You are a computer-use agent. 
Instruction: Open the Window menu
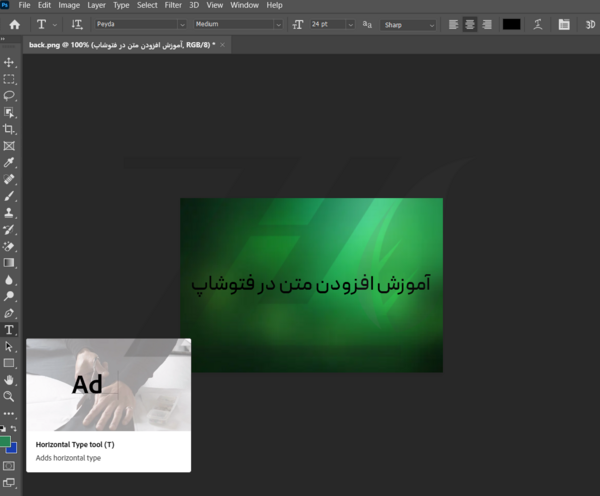click(x=245, y=5)
